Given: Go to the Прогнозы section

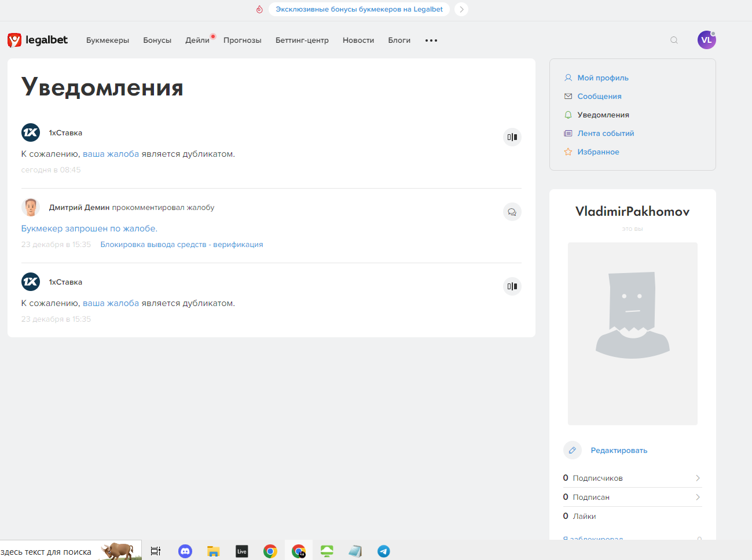Looking at the screenshot, I should click(x=242, y=40).
